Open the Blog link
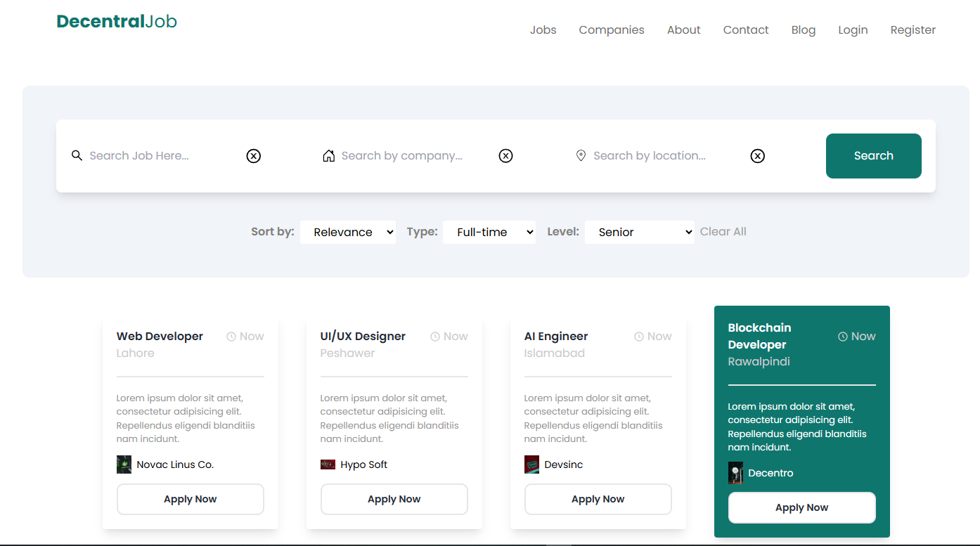The image size is (980, 546). coord(804,30)
